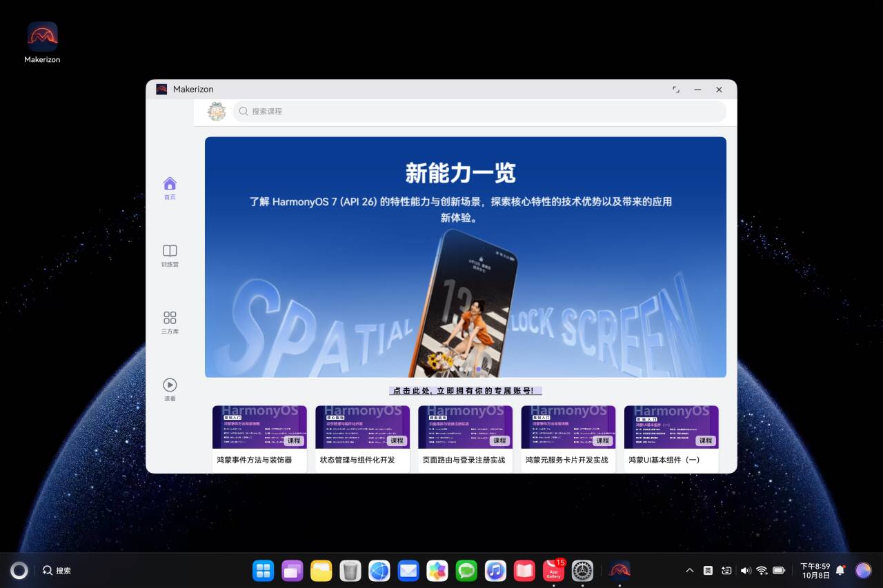Switch to the 训练营 training camp section
The image size is (883, 588).
coord(170,256)
